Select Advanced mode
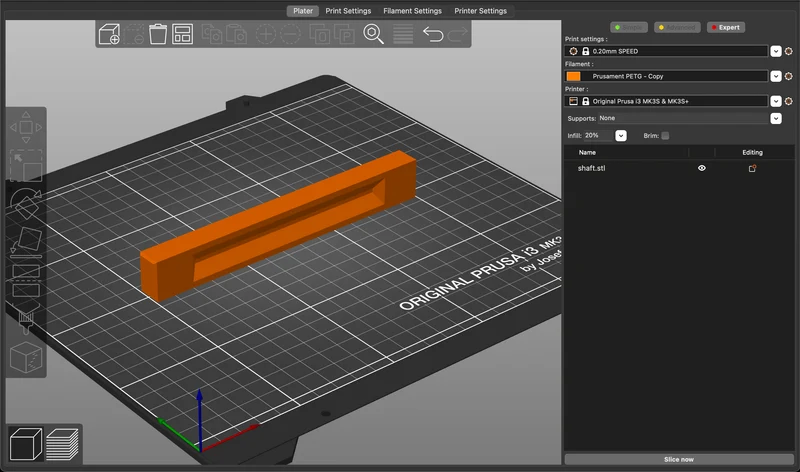Screen dimensions: 800x472 pyautogui.click(x=677, y=28)
